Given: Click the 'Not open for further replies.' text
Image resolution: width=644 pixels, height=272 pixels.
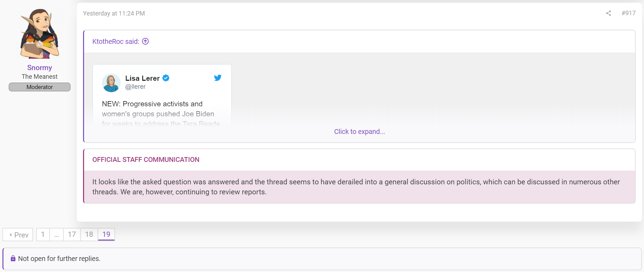Looking at the screenshot, I should (x=59, y=259).
